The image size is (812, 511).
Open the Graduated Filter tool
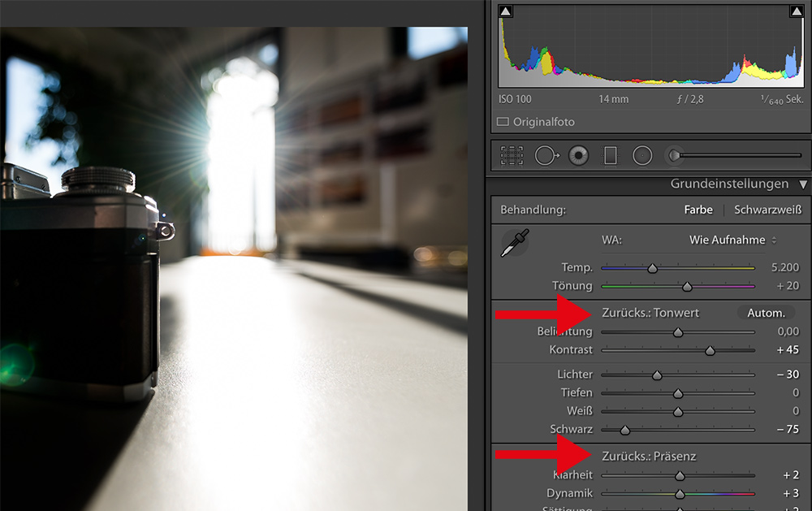(611, 155)
